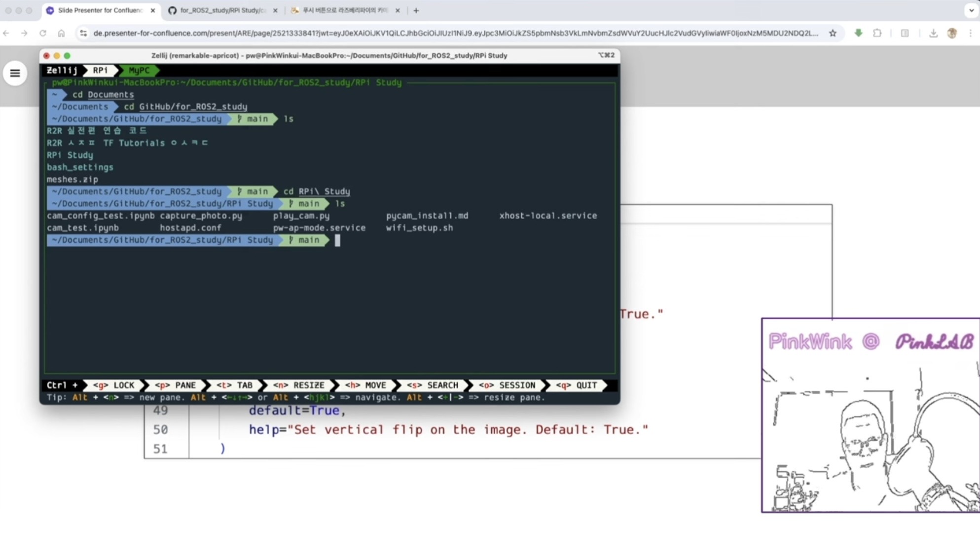The width and height of the screenshot is (980, 555).
Task: Open a new browser tab
Action: [x=416, y=10]
